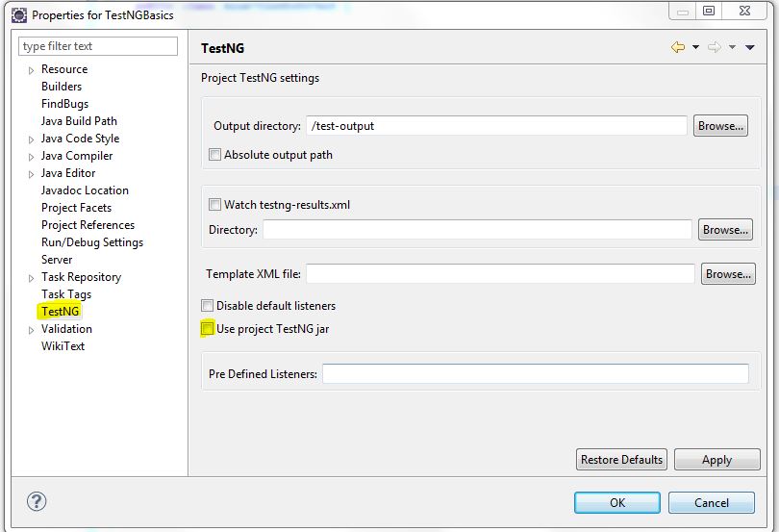Confirm with the OK button

[x=617, y=503]
